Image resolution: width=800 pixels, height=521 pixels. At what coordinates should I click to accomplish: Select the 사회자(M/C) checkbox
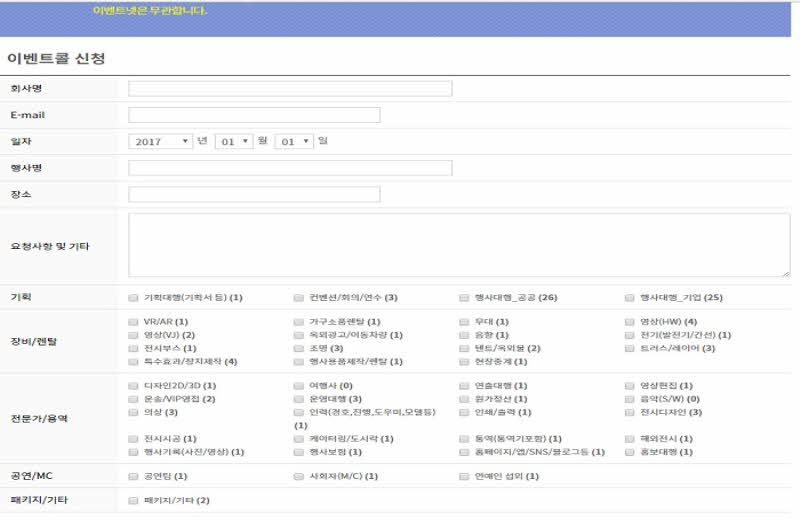pyautogui.click(x=299, y=477)
